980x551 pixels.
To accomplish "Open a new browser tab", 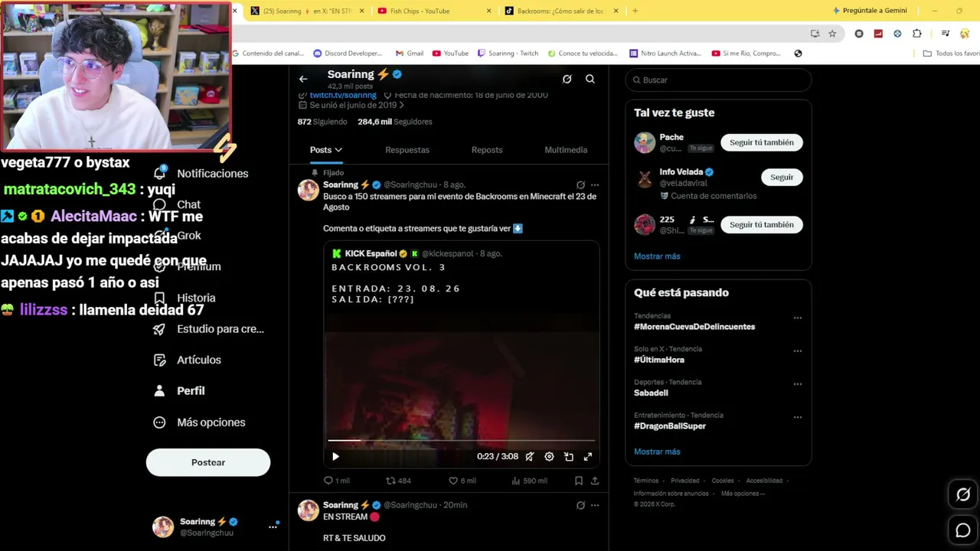I will (635, 11).
